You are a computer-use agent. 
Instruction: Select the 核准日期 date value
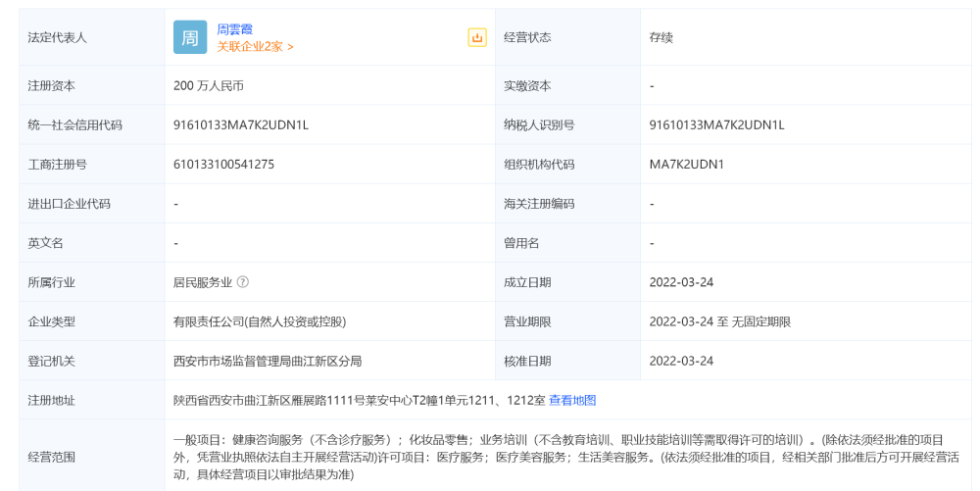point(681,361)
